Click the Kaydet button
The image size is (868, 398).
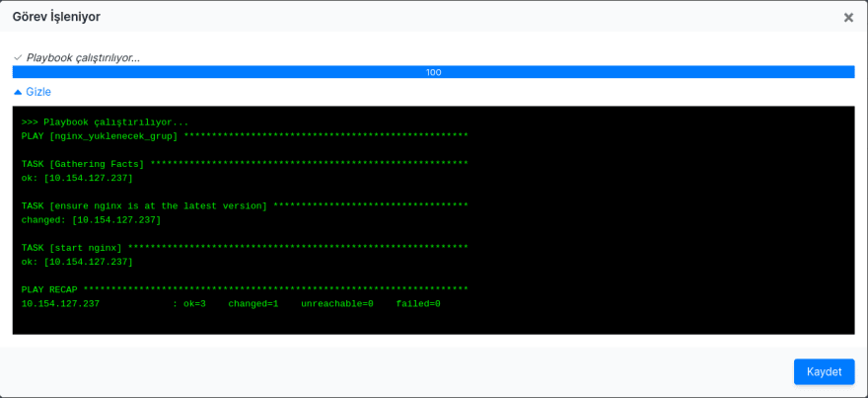824,371
